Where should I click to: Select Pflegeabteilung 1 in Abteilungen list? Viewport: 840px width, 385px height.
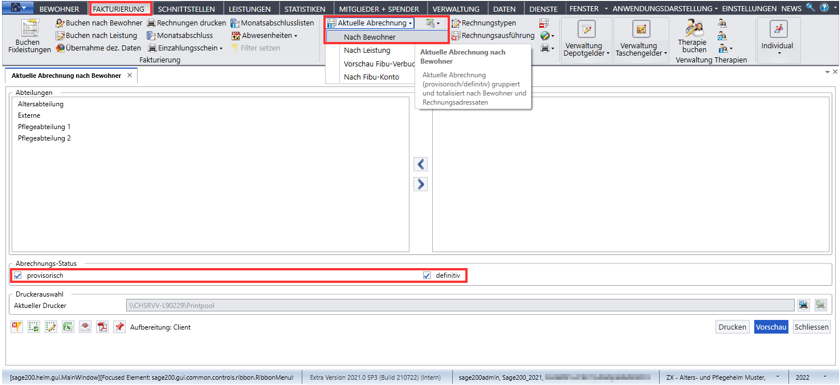(44, 127)
